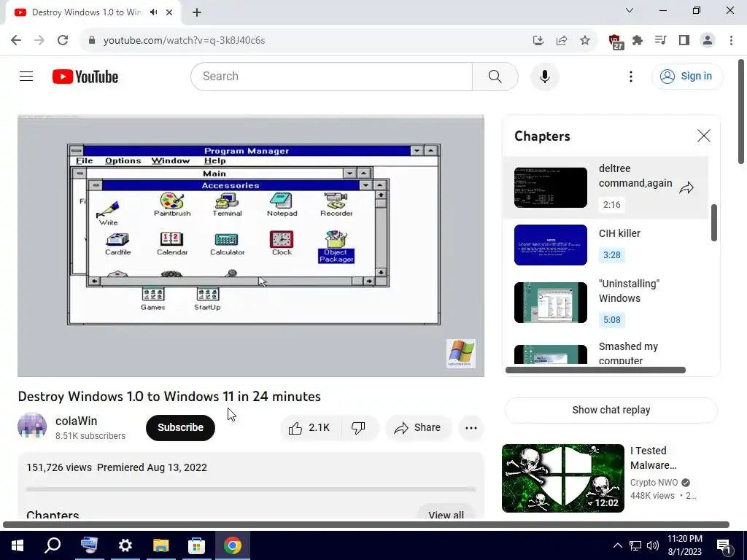This screenshot has width=747, height=560.
Task: Open more actions ellipsis below video
Action: click(471, 427)
